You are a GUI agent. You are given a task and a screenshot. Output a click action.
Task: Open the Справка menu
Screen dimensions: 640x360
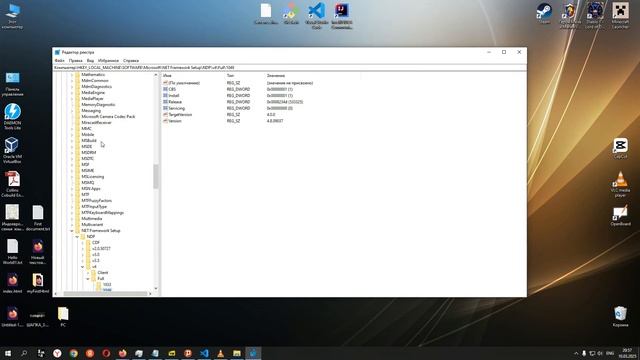131,60
